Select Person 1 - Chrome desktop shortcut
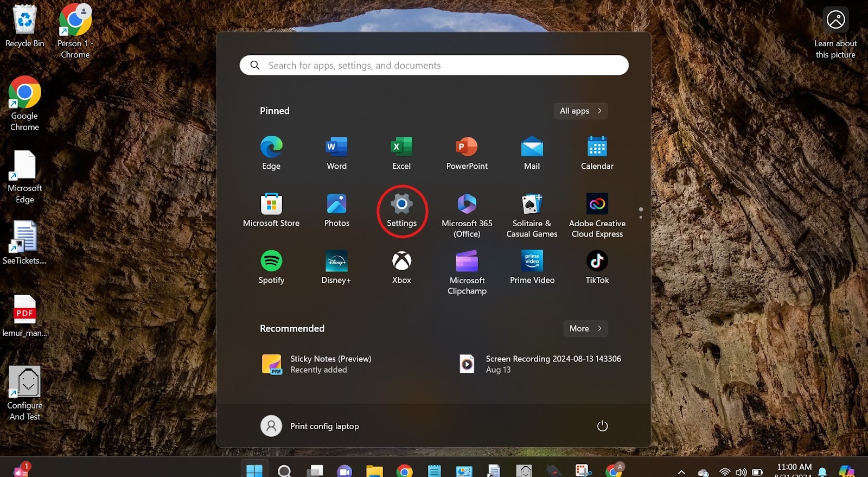Viewport: 868px width, 477px height. pos(75,31)
